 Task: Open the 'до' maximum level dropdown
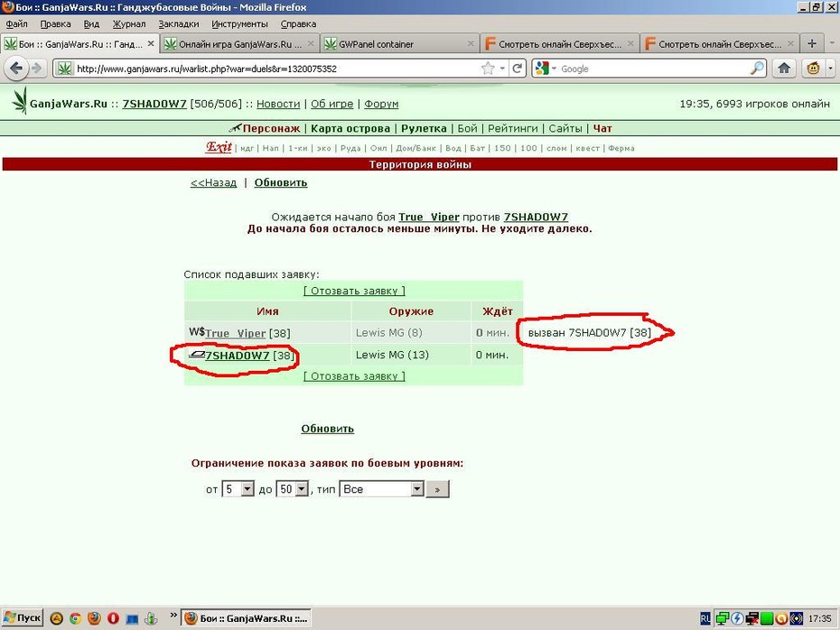[292, 488]
